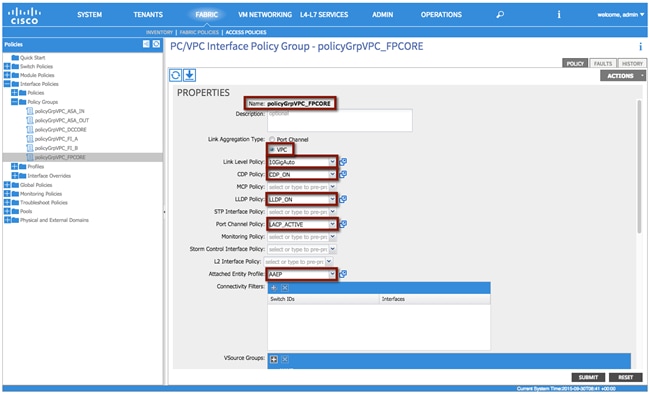Image resolution: width=650 pixels, height=394 pixels.
Task: Collapse the Interface Policies tree node
Action: (x=7, y=84)
